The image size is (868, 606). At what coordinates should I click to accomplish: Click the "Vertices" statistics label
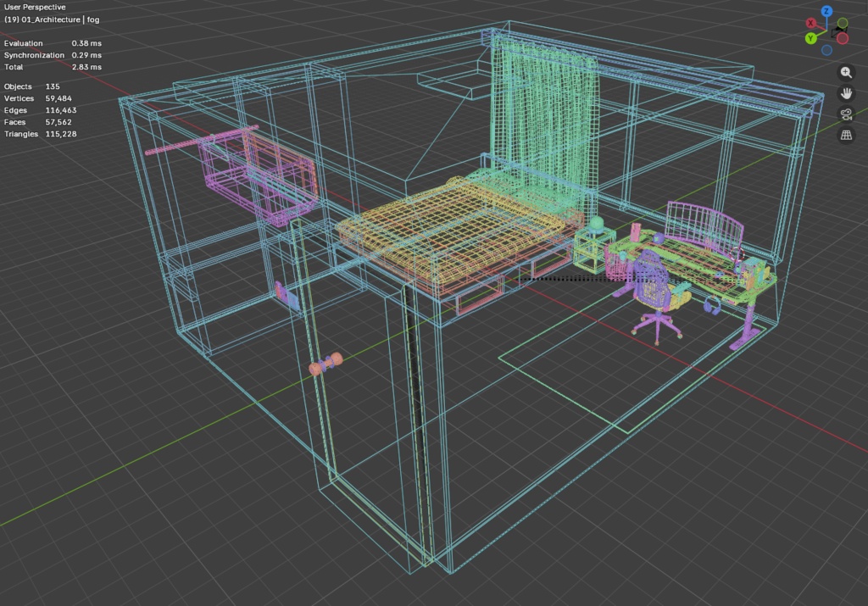[19, 98]
